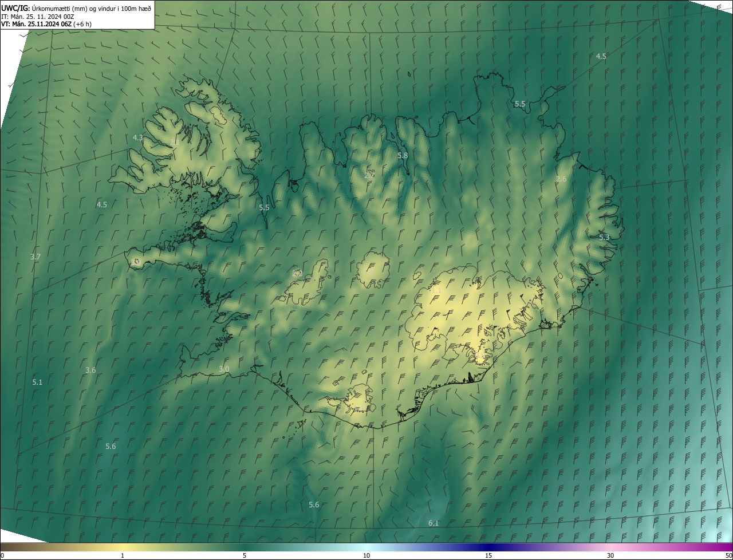The image size is (733, 560).
Task: Click the 5.8 value label on the map
Action: pos(403,155)
